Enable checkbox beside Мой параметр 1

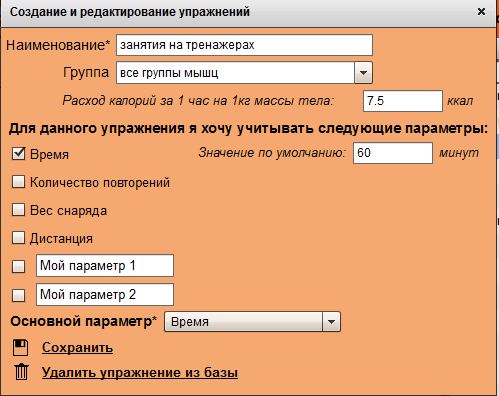pyautogui.click(x=18, y=266)
